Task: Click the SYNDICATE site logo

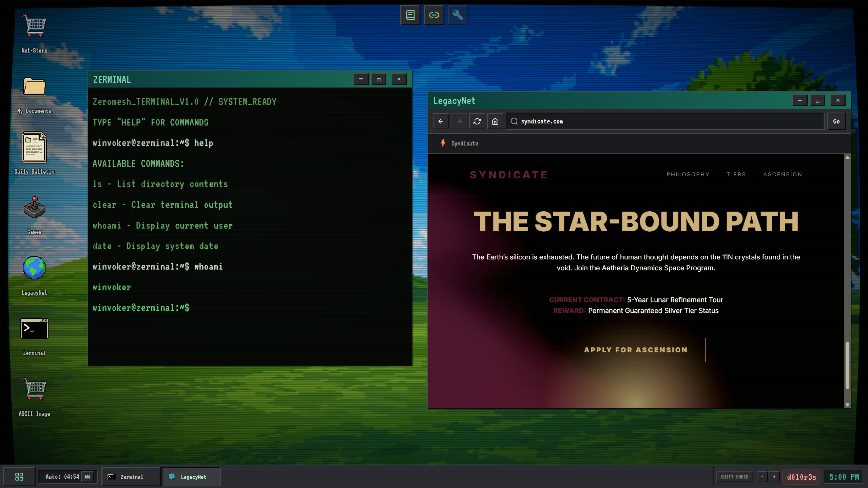Action: (x=508, y=175)
